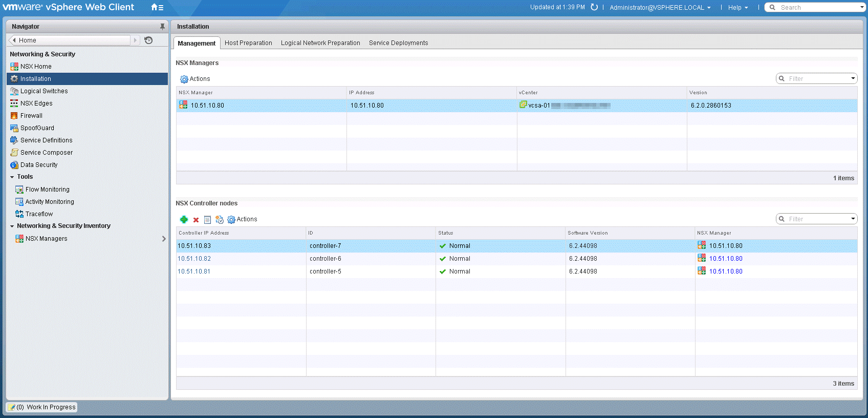This screenshot has width=868, height=418.
Task: Open Firewall from the navigator
Action: (x=31, y=116)
